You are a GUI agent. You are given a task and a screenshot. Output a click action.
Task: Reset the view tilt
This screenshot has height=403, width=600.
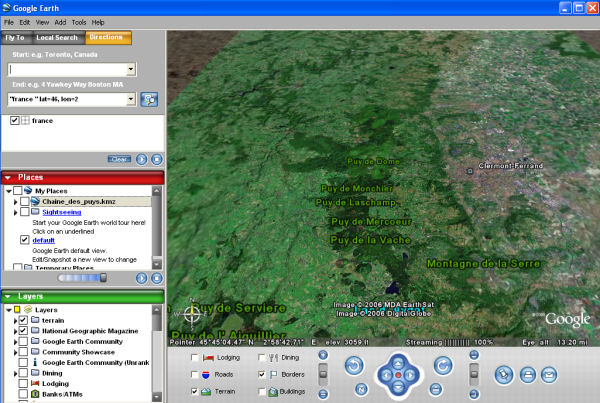(435, 389)
